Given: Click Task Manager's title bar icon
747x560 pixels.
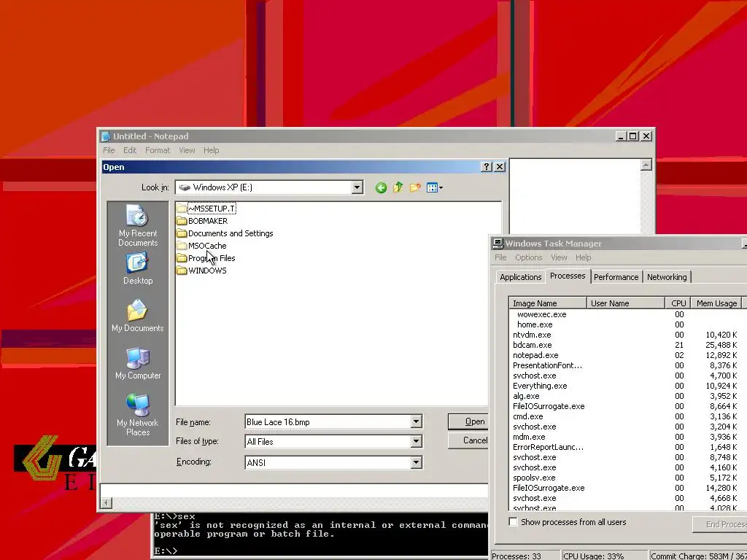Looking at the screenshot, I should click(498, 244).
